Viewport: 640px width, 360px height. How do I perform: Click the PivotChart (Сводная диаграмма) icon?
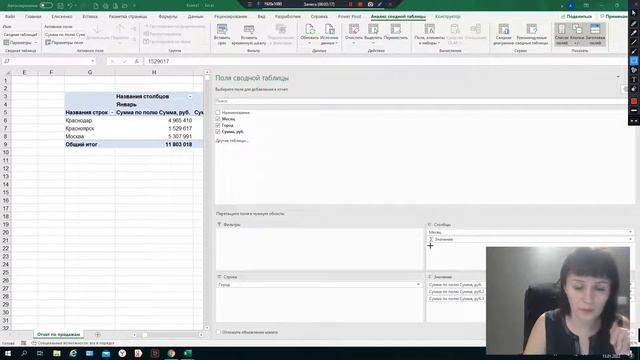click(504, 29)
